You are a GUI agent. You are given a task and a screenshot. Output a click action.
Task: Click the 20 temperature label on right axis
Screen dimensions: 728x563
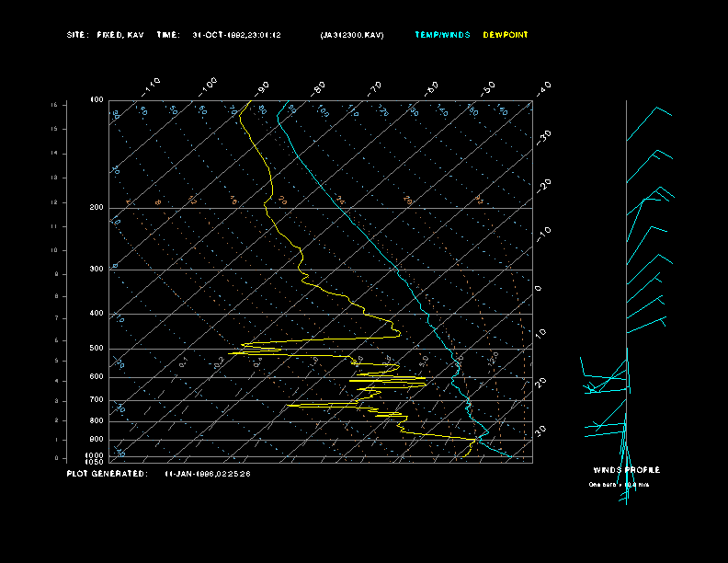pos(540,383)
